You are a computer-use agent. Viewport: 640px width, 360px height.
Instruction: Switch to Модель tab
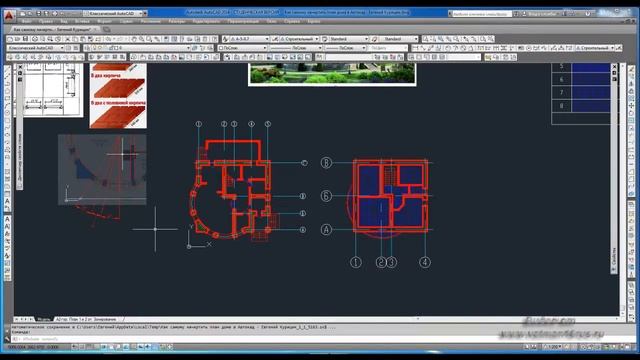click(x=43, y=319)
